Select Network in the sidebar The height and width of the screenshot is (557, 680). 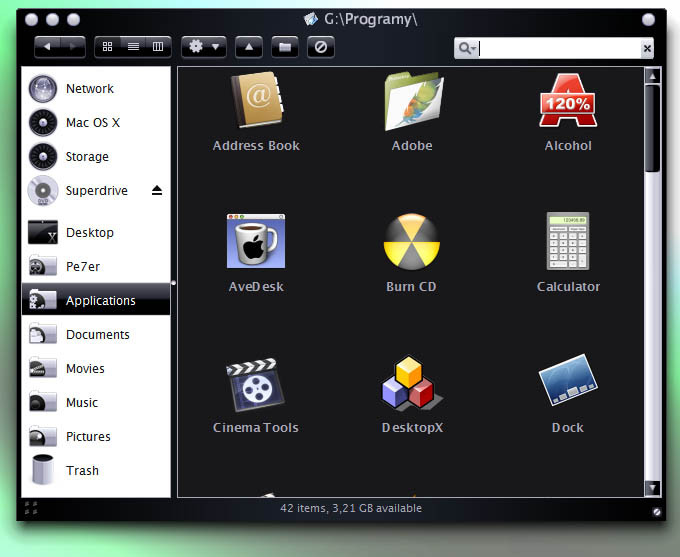[96, 88]
